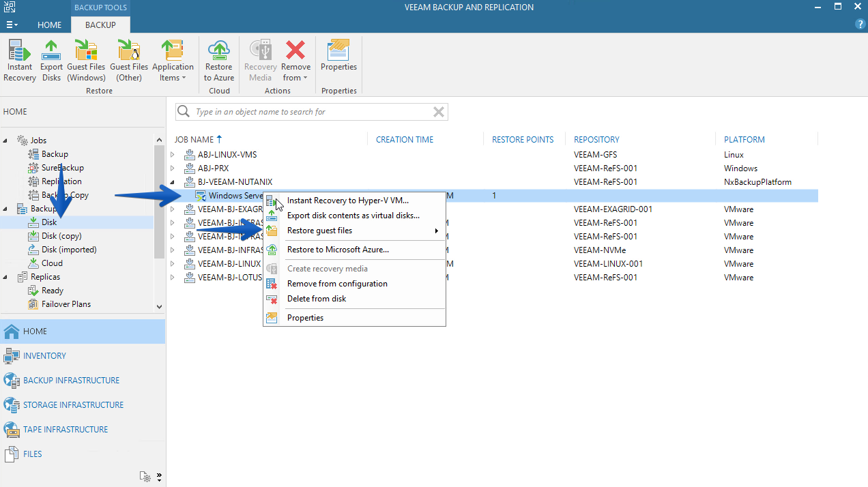Open the STORAGE INFRASTRUCTURE view

click(83, 405)
